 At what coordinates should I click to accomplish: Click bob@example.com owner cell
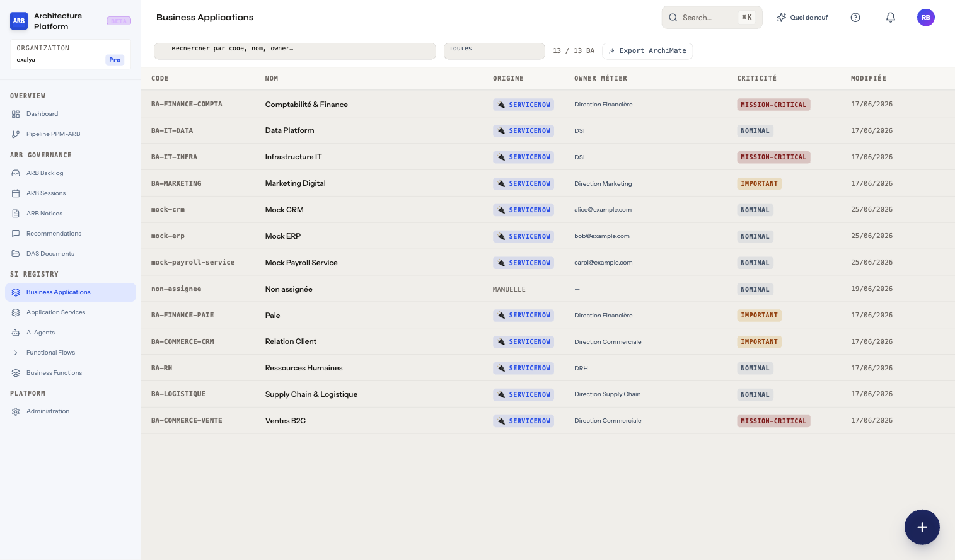coord(602,236)
